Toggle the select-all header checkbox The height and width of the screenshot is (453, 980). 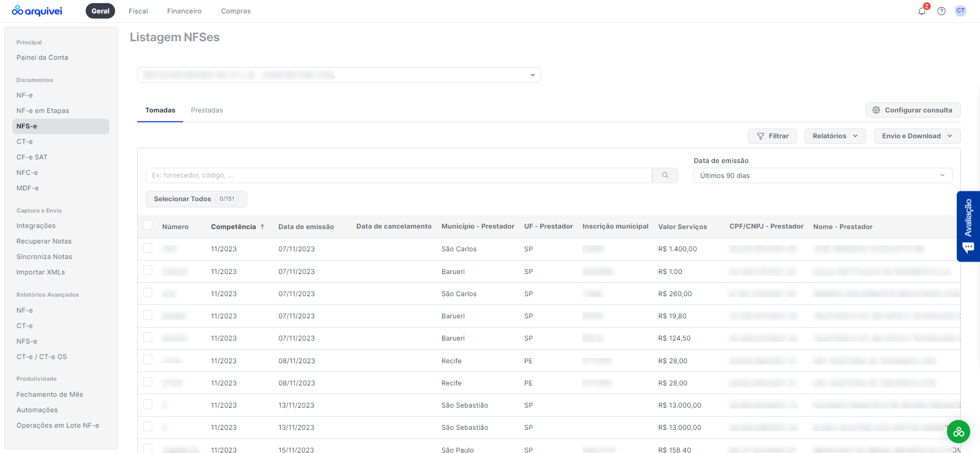(x=148, y=225)
